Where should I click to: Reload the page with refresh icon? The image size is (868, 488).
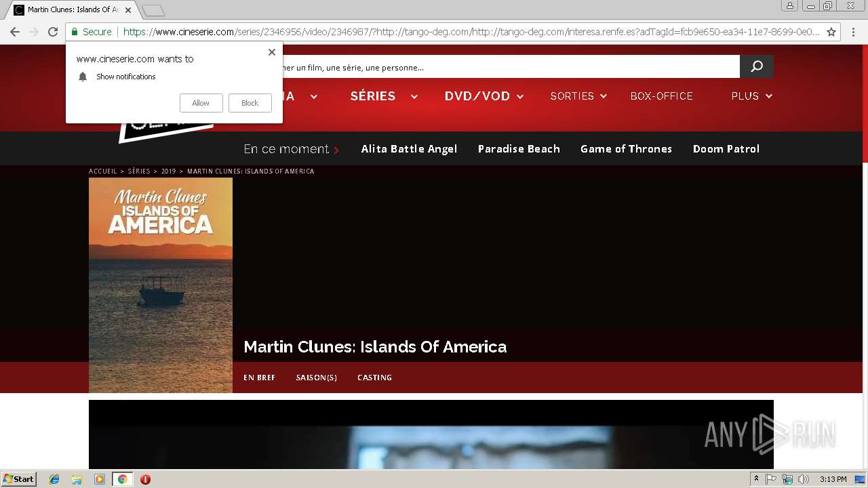coord(53,32)
